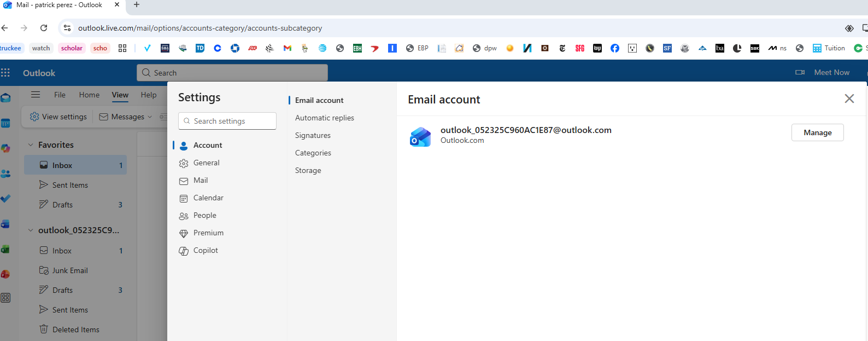Select Mail settings category
Image resolution: width=868 pixels, height=341 pixels.
227,180
